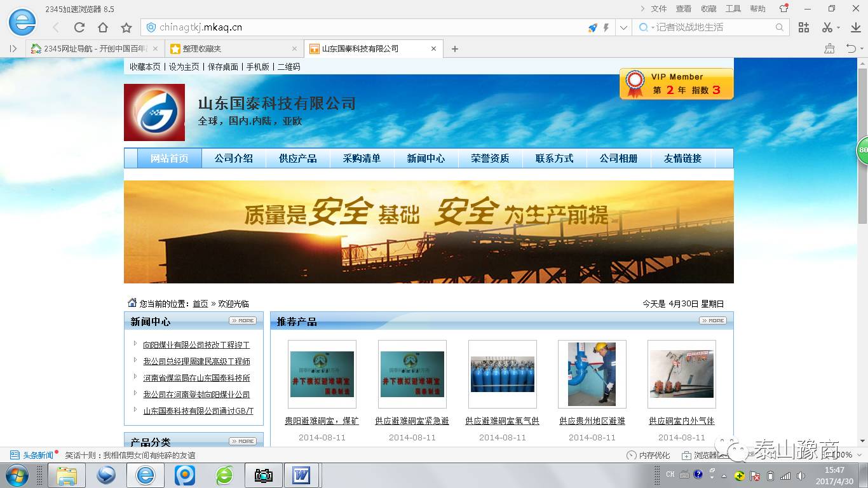Viewport: 868px width, 488px height.
Task: Open the 贵阳避难硐室 product thumbnail
Action: tap(322, 374)
